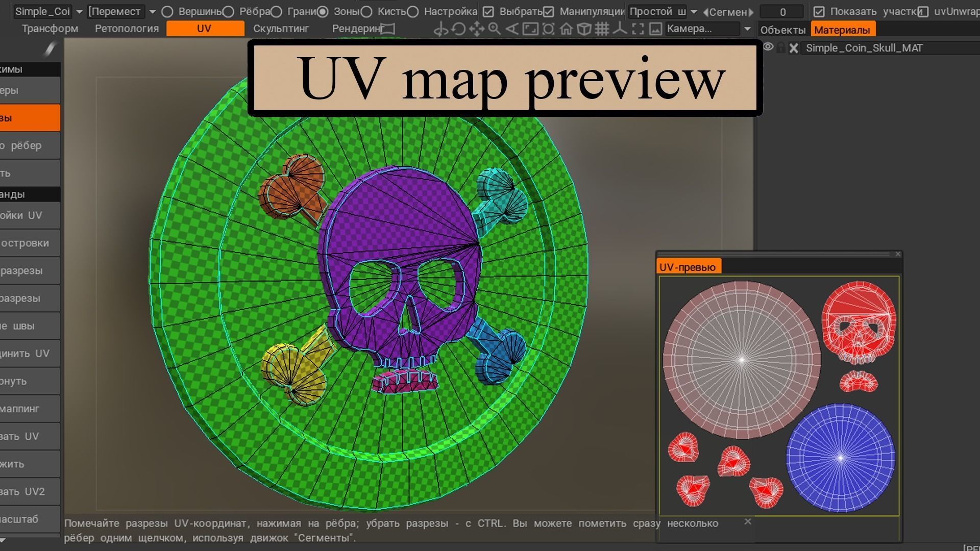Toggle the perspective cube icon

tap(583, 29)
